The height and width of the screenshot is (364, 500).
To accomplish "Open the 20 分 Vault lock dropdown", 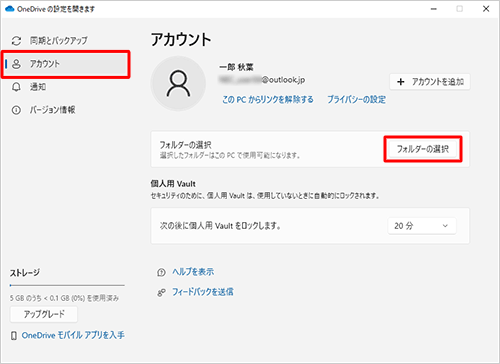I will tap(422, 226).
